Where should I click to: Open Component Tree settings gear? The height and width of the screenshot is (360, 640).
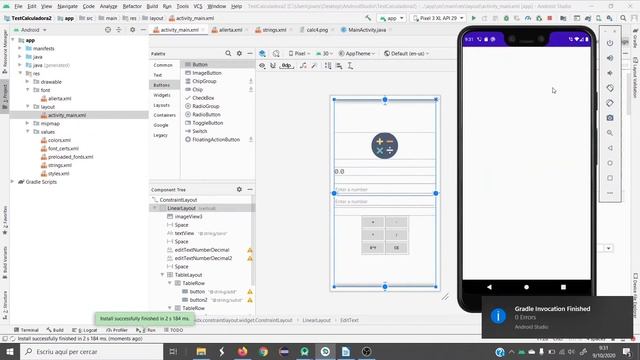pos(239,189)
